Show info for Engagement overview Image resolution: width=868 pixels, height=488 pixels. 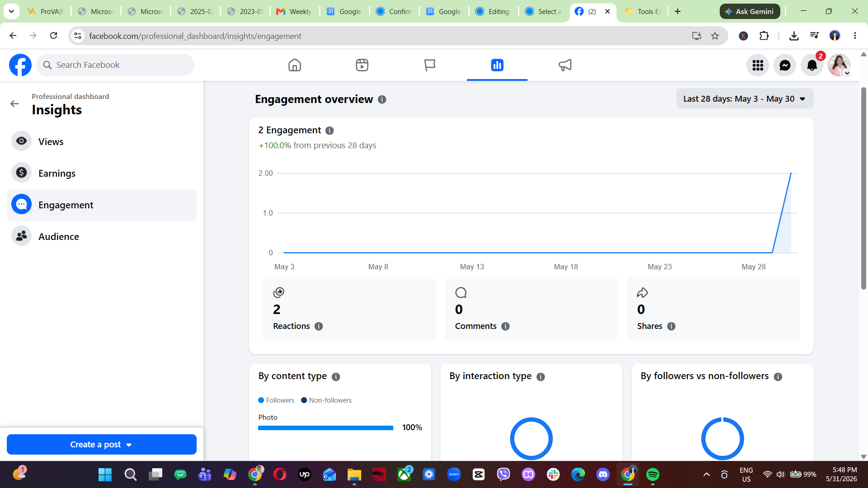[382, 99]
